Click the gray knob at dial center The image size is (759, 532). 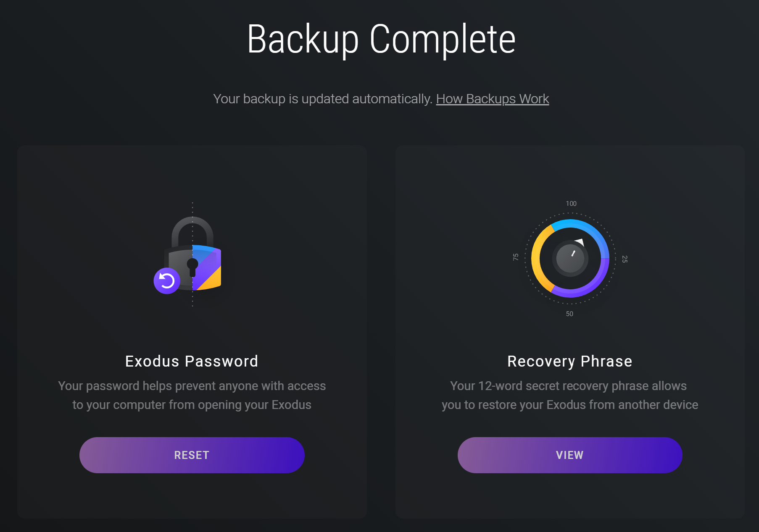(570, 259)
